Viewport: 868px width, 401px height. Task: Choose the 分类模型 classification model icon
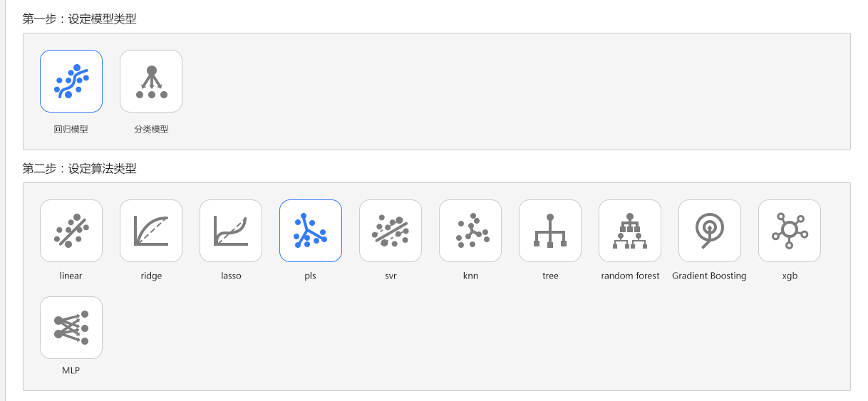point(151,81)
